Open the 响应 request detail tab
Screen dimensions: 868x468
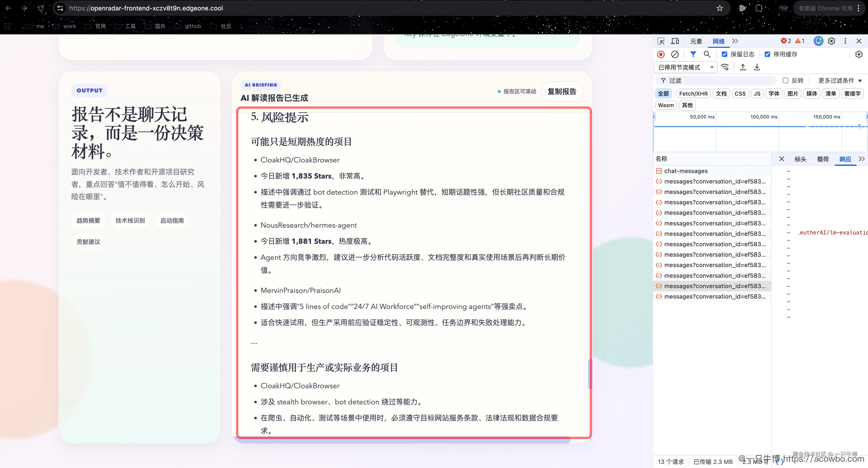coord(845,159)
